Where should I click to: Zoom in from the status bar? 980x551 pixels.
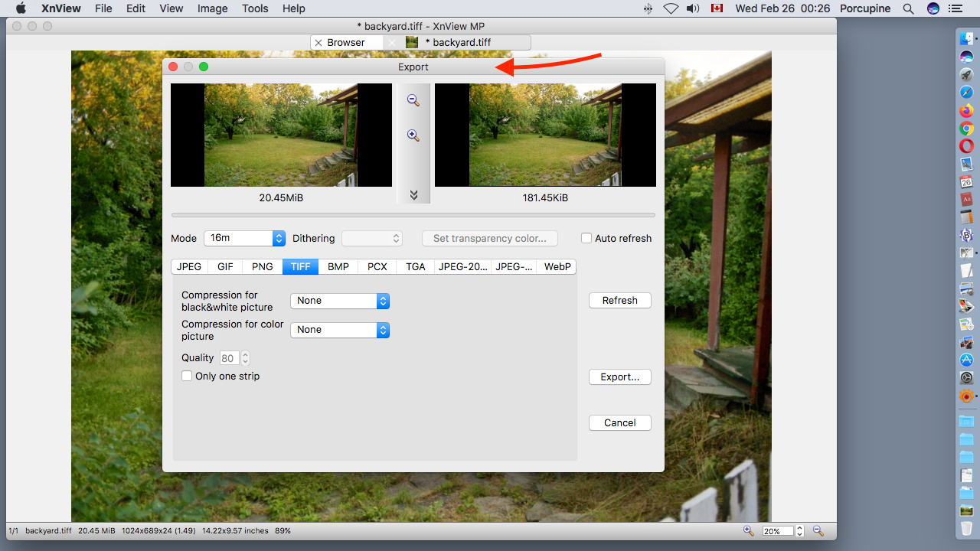[x=749, y=530]
